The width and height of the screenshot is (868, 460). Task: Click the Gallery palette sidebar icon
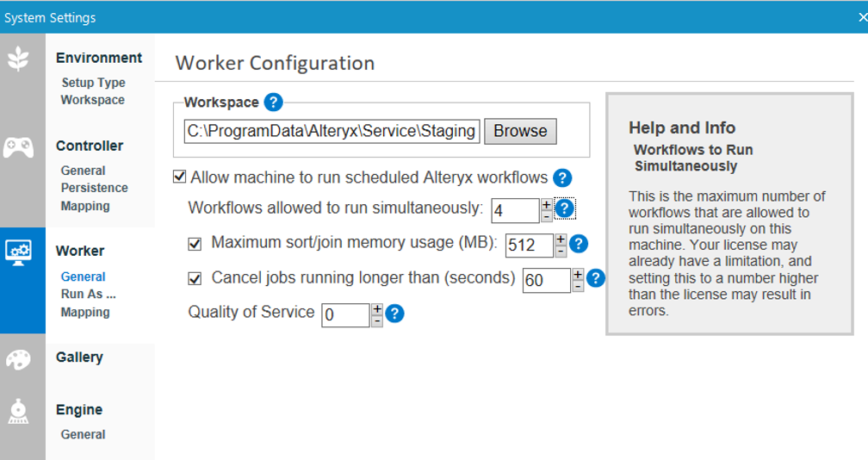pyautogui.click(x=18, y=358)
